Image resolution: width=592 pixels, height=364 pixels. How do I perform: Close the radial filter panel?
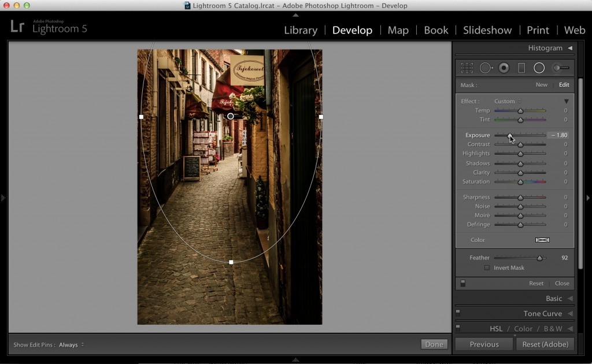562,283
